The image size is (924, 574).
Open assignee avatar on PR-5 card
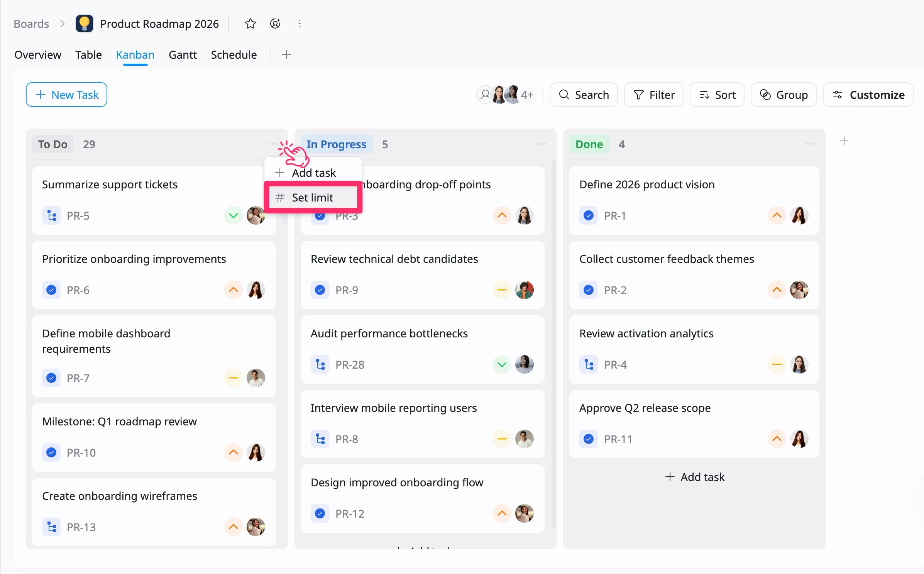coord(256,215)
